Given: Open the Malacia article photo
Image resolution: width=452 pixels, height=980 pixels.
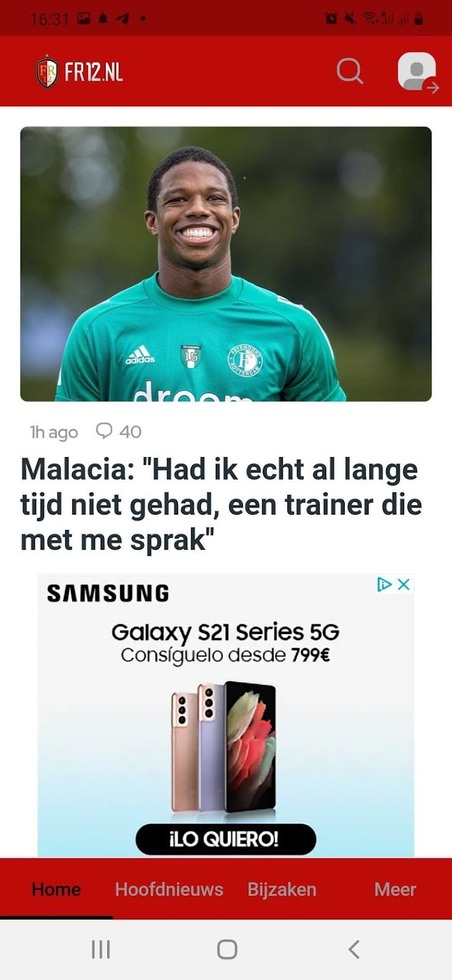Looking at the screenshot, I should [x=226, y=264].
